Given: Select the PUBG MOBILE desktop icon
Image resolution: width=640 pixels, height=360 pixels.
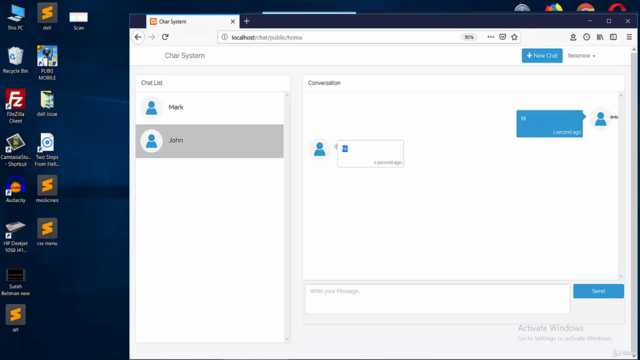Looking at the screenshot, I should tap(47, 63).
